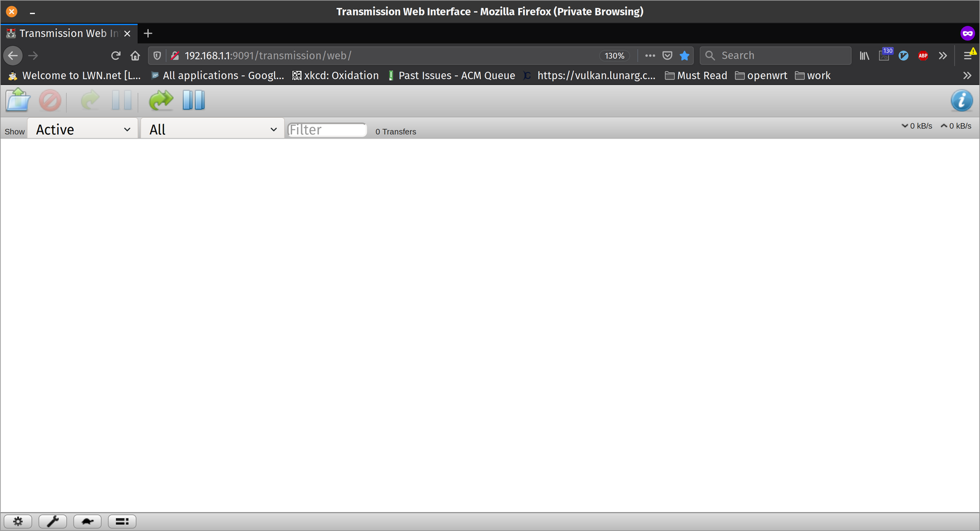Toggle compact view in footer
Screen dimensions: 980x531
click(x=123, y=521)
